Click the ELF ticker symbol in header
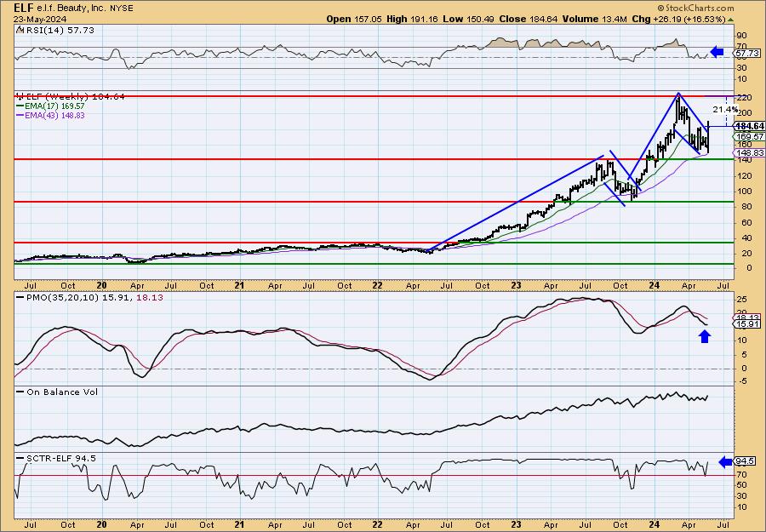Image resolution: width=766 pixels, height=532 pixels. click(x=24, y=8)
